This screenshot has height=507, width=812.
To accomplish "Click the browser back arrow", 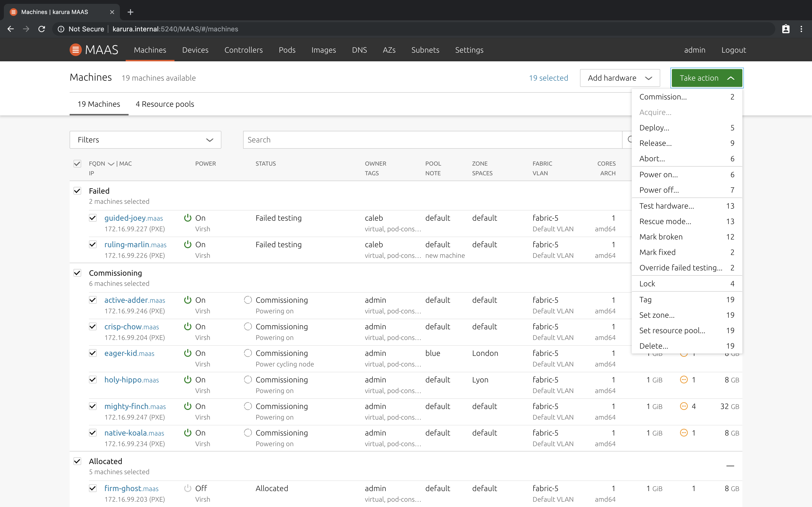I will tap(11, 29).
